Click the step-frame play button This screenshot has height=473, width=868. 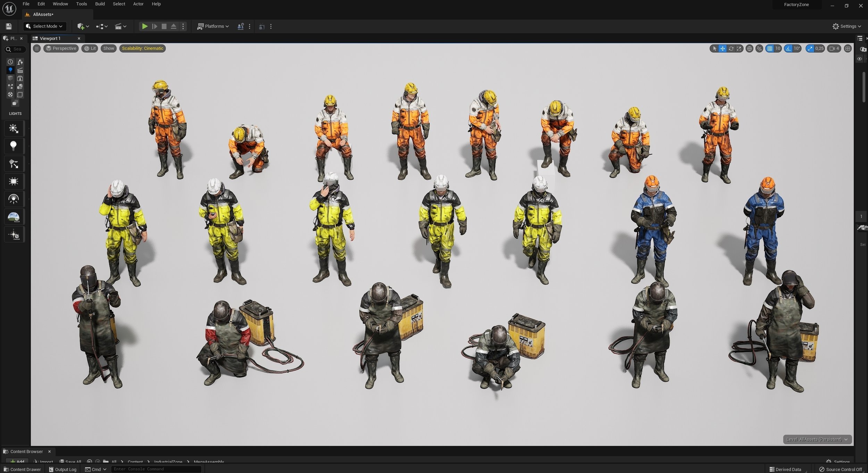coord(155,26)
